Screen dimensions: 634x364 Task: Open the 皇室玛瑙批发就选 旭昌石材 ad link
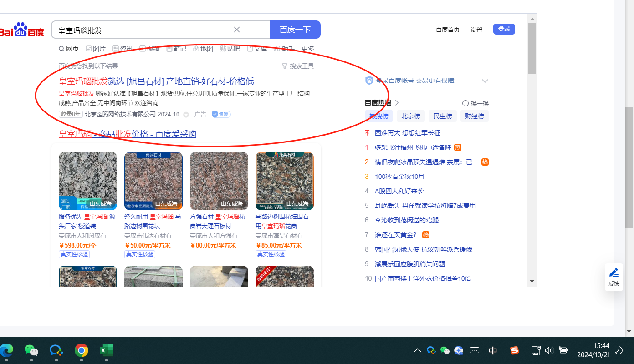(156, 81)
